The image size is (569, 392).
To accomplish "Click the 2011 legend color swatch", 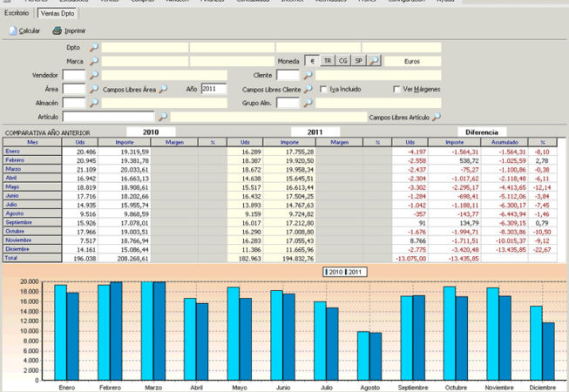I will click(346, 272).
